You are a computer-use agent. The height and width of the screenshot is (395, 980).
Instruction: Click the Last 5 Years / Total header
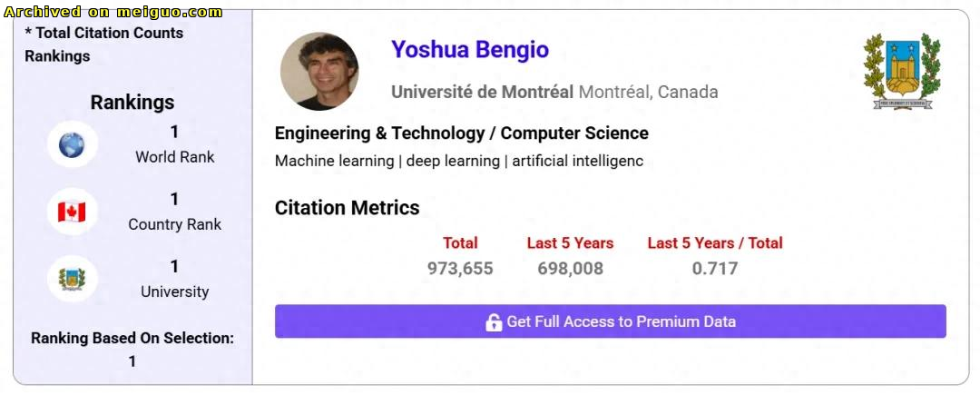[715, 243]
